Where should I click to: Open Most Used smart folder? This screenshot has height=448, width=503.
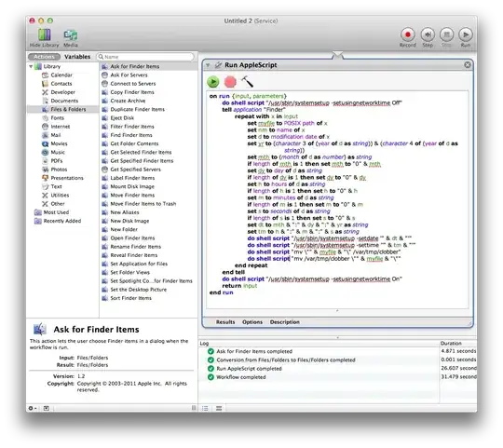pos(56,212)
